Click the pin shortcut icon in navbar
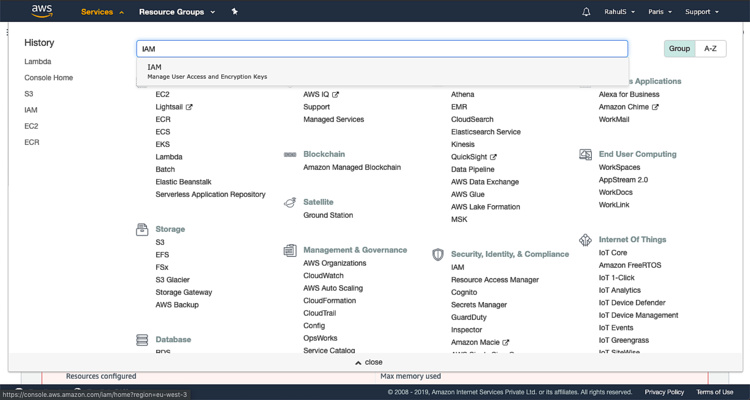Image resolution: width=750 pixels, height=400 pixels. click(234, 11)
